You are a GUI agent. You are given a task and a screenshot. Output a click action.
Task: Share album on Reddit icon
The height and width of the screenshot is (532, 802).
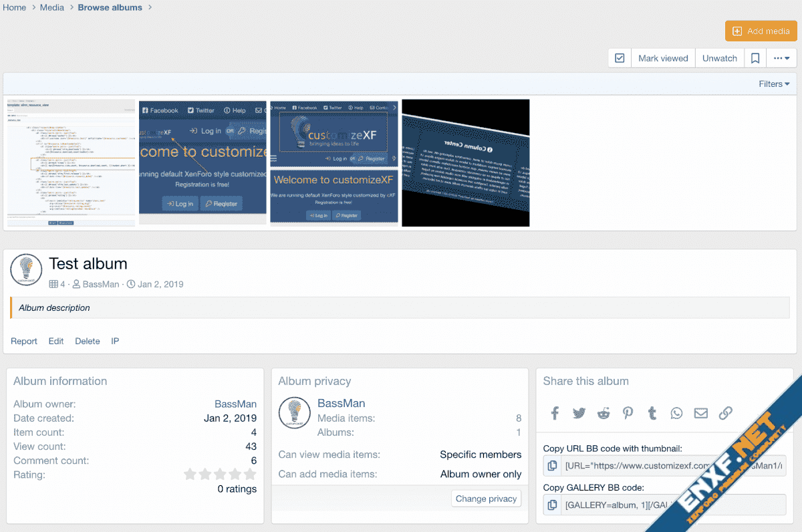pyautogui.click(x=604, y=413)
